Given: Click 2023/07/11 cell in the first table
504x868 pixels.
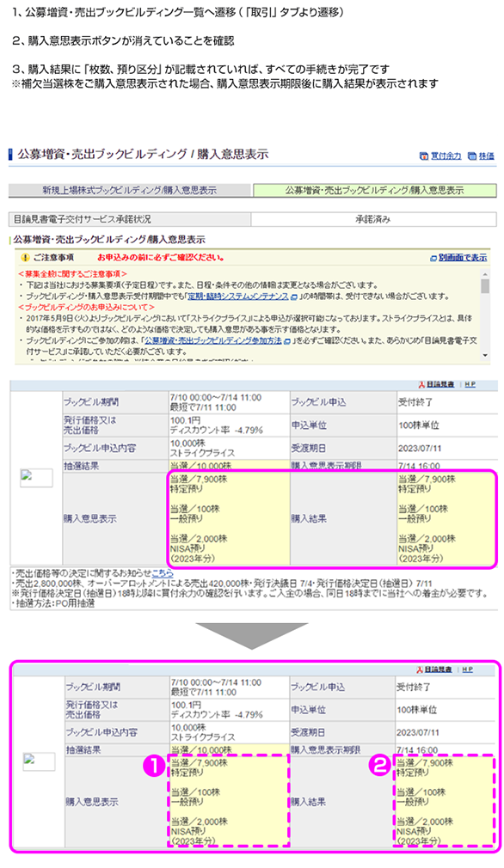Looking at the screenshot, I should pyautogui.click(x=446, y=449).
